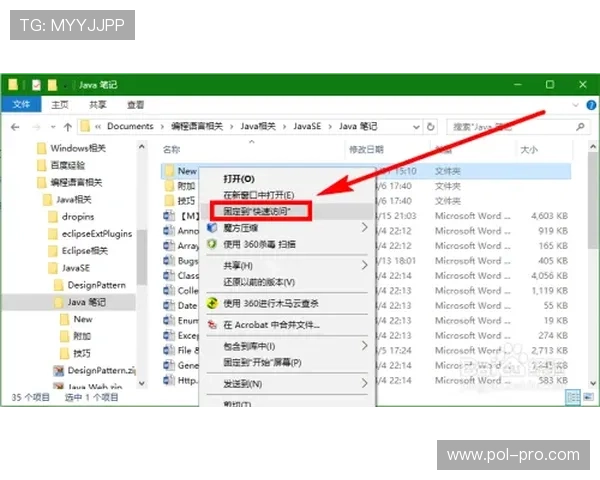The image size is (600, 480).
Task: Open the 魔方压缩 submenu entry
Action: pos(287,228)
